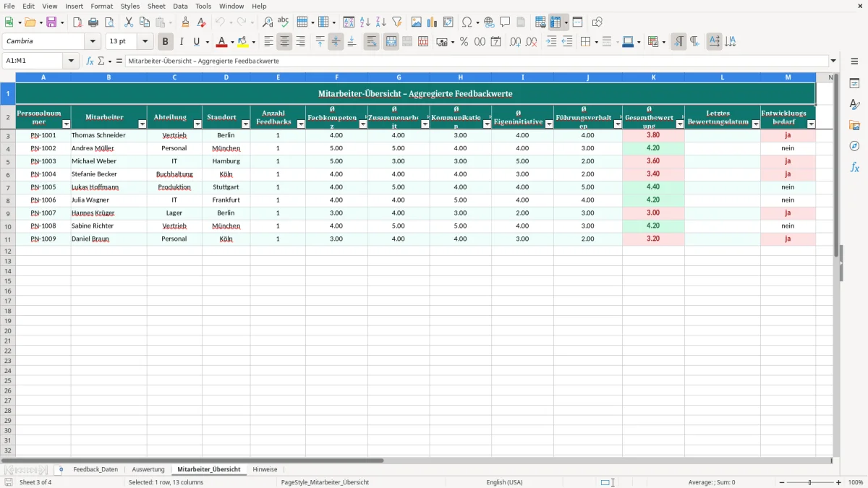868x488 pixels.
Task: Click the zoom slider in status bar
Action: pyautogui.click(x=810, y=482)
